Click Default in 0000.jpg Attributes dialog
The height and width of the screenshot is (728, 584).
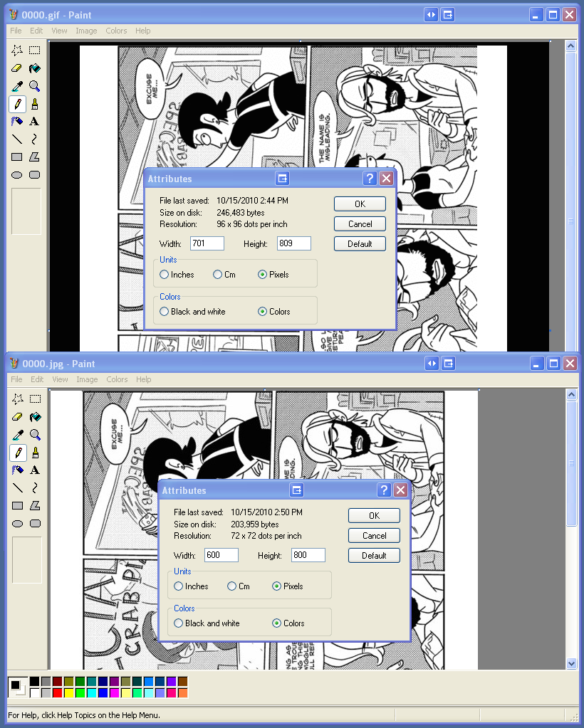375,555
